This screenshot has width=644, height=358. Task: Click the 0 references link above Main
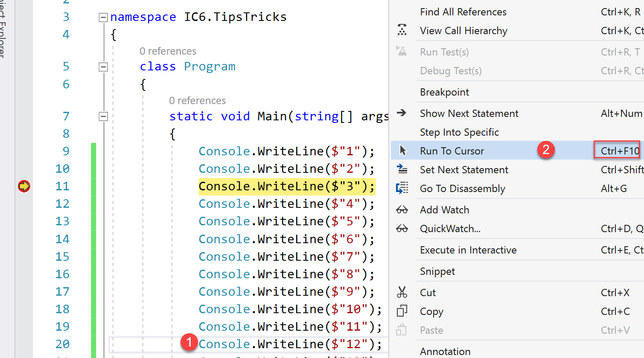(x=197, y=101)
